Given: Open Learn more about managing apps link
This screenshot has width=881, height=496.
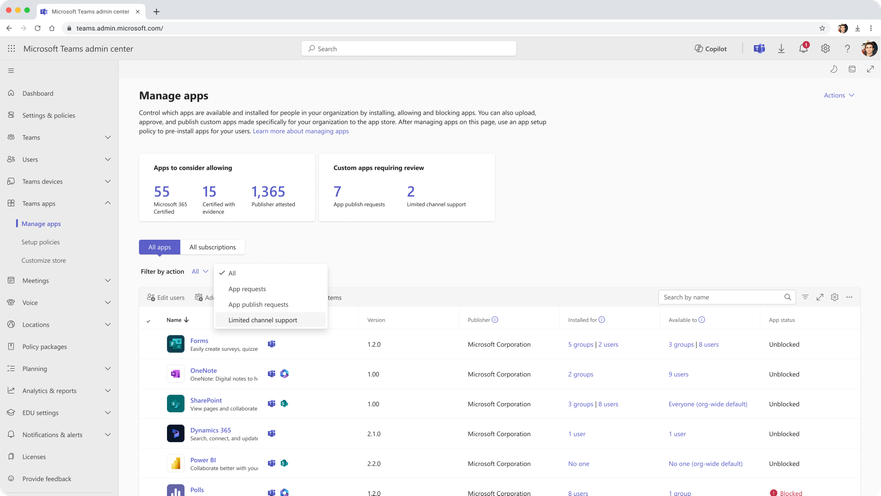Looking at the screenshot, I should 301,131.
